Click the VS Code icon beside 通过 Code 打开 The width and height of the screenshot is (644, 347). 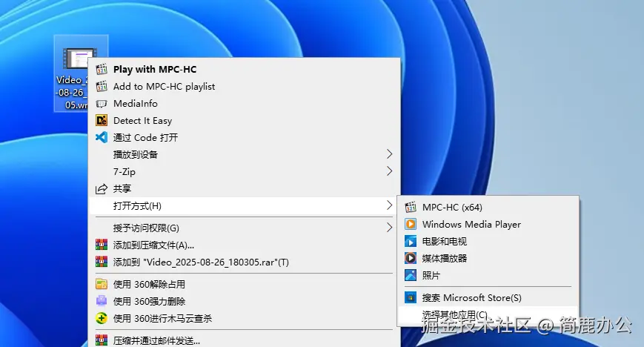tap(102, 137)
